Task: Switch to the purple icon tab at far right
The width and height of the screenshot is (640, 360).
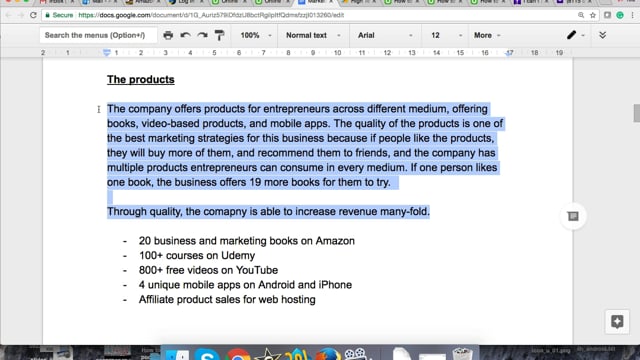Action: pyautogui.click(x=573, y=2)
